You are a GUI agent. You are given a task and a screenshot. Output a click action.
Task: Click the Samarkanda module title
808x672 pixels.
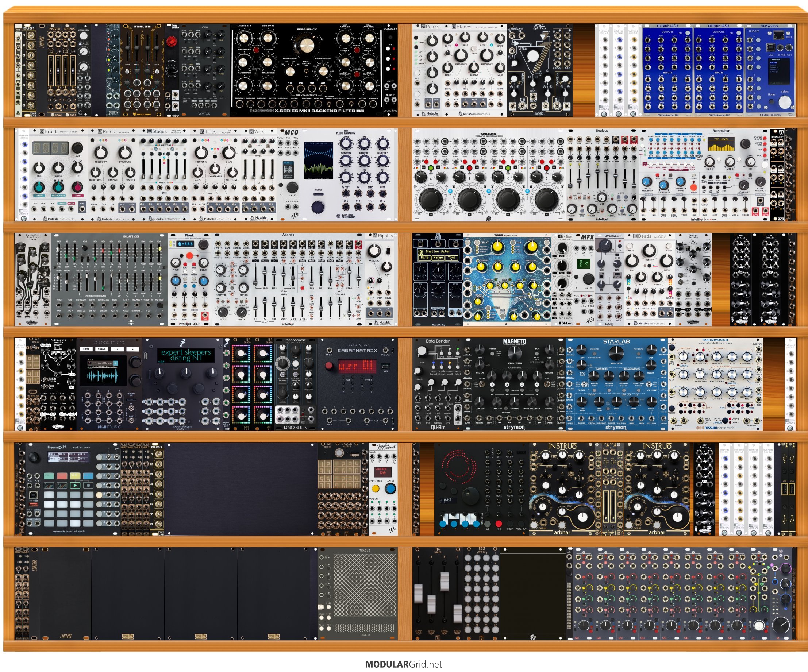(489, 134)
